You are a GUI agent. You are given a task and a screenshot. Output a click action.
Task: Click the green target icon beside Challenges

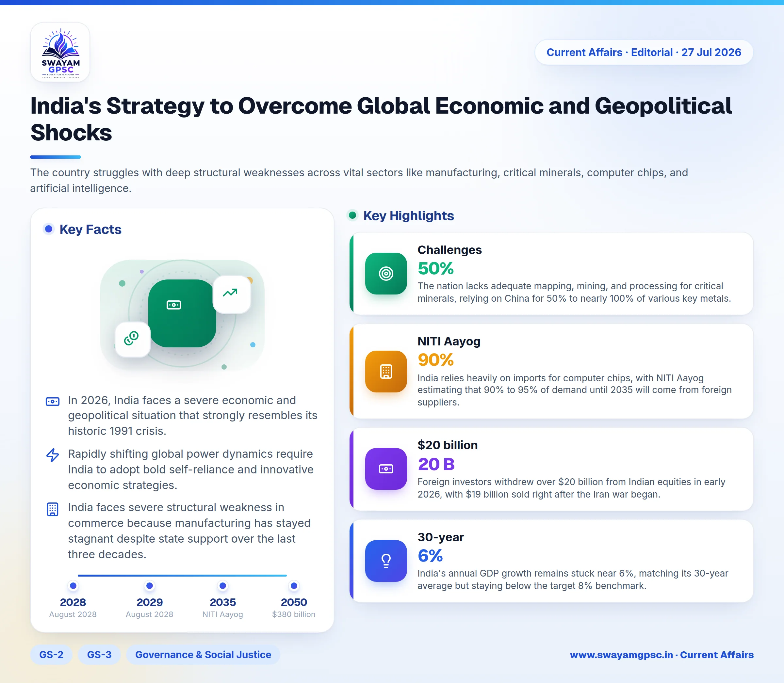click(x=386, y=274)
